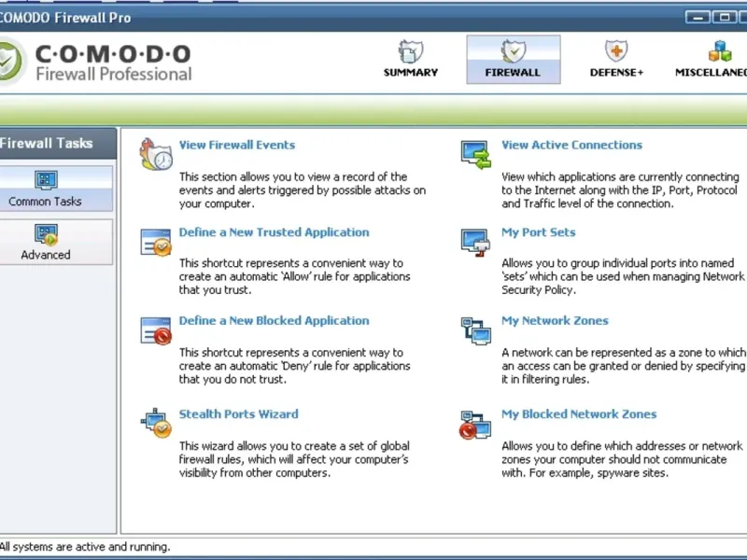
Task: Click description 'create an automatic 'Allow' rule'
Action: (294, 276)
